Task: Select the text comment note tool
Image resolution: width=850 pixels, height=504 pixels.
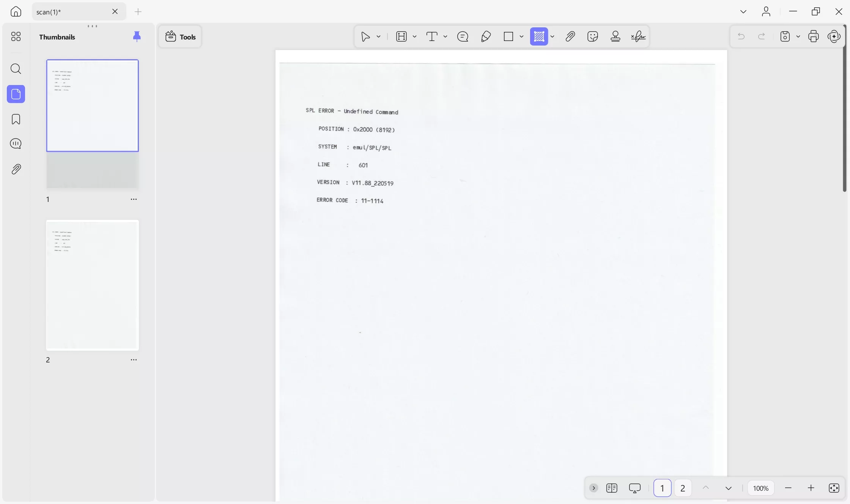Action: pyautogui.click(x=463, y=36)
